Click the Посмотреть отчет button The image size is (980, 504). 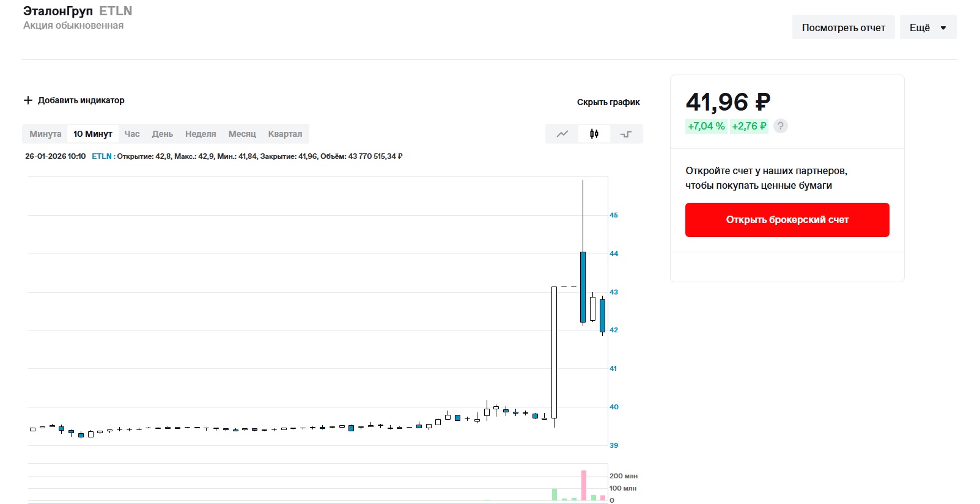843,27
